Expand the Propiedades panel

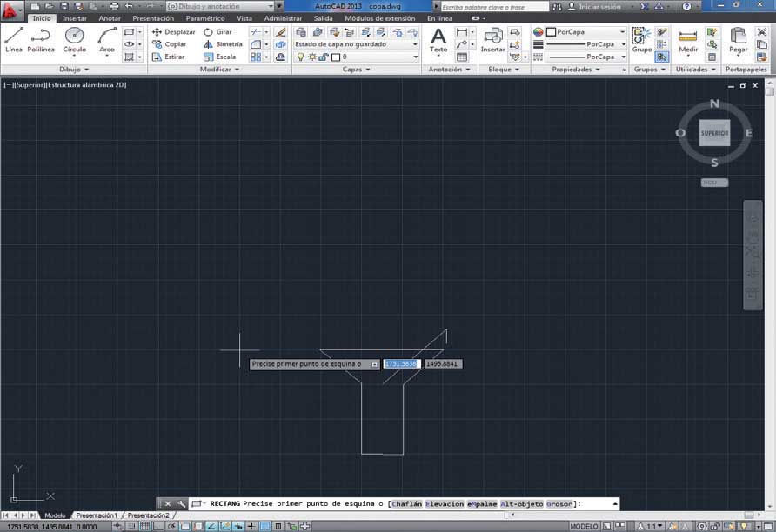(x=576, y=70)
